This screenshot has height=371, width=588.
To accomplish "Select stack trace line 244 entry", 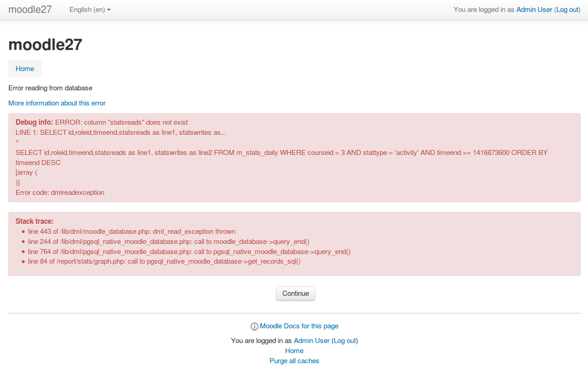I will pos(168,242).
